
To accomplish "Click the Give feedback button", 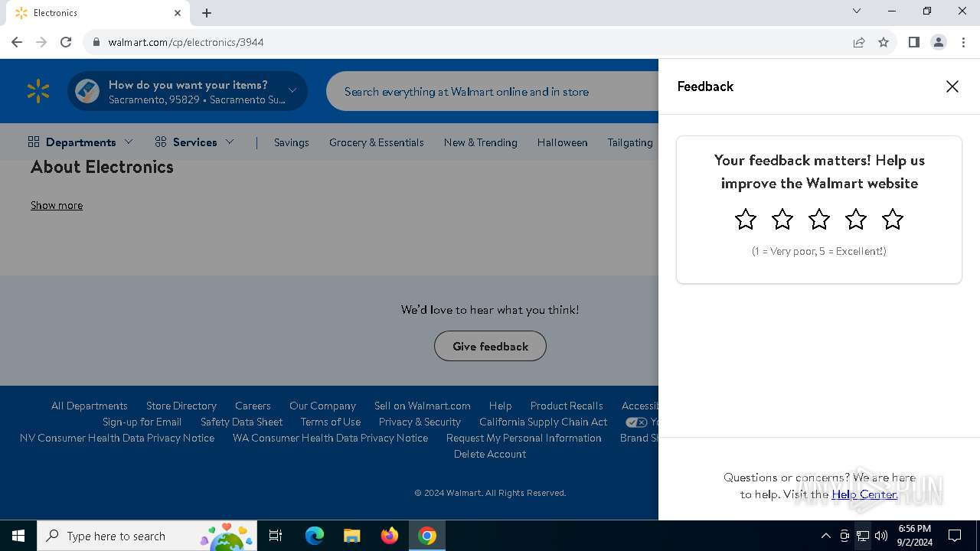I will click(490, 346).
